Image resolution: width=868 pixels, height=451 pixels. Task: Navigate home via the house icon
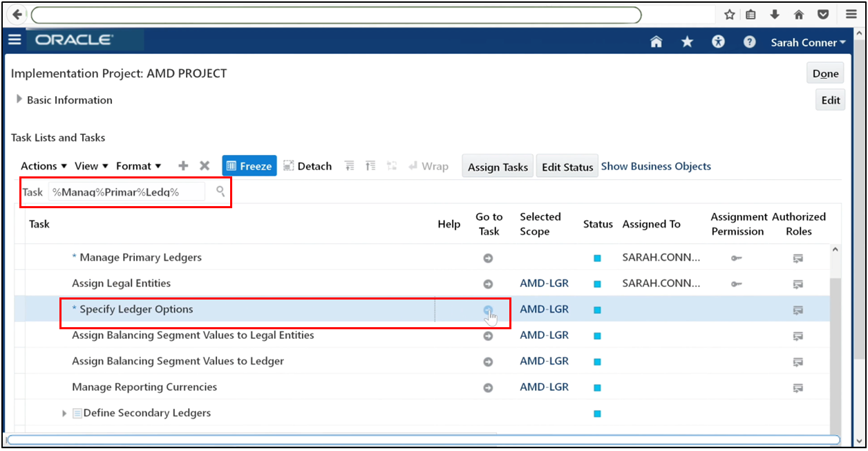655,42
